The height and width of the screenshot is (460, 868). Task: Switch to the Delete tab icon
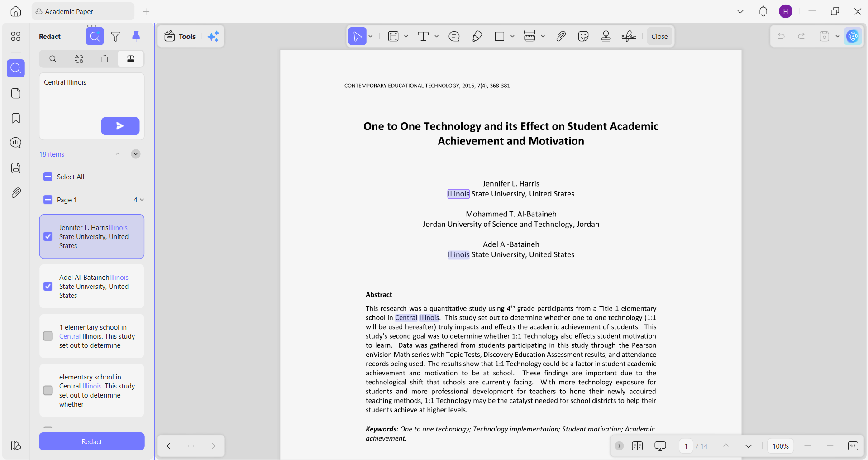point(105,59)
